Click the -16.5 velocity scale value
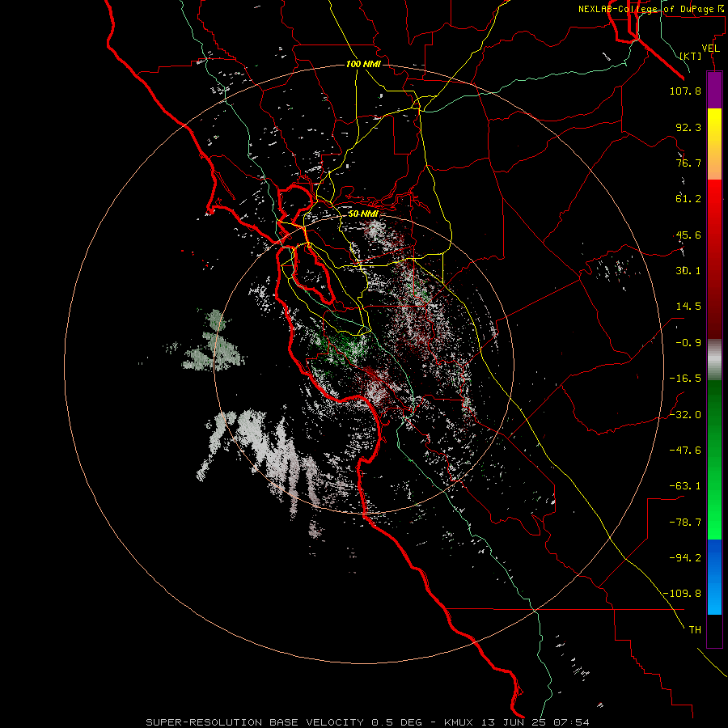The image size is (728, 728). [685, 379]
